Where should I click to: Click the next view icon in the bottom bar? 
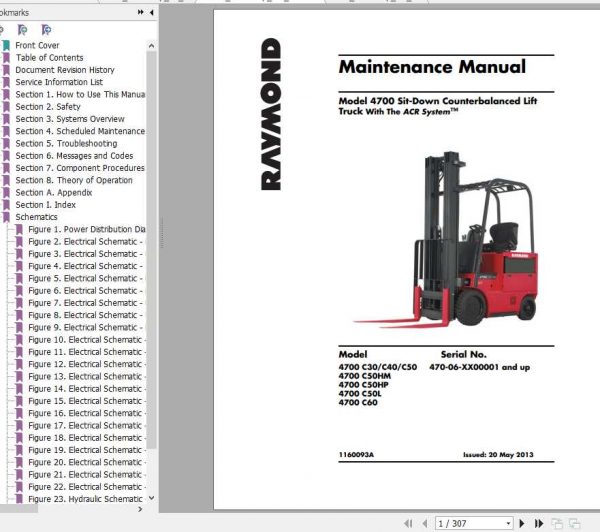pos(574,523)
